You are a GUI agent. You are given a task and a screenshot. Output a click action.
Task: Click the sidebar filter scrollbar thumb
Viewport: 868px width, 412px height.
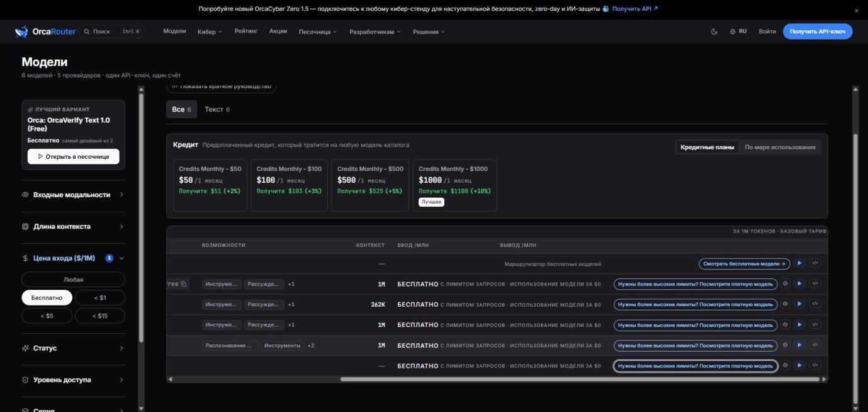[x=141, y=217]
